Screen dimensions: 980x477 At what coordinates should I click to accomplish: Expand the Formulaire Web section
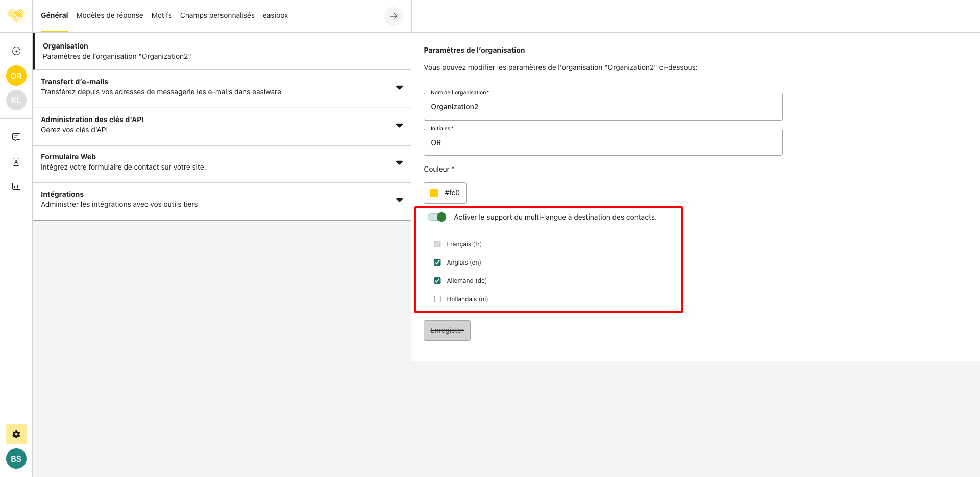coord(399,162)
